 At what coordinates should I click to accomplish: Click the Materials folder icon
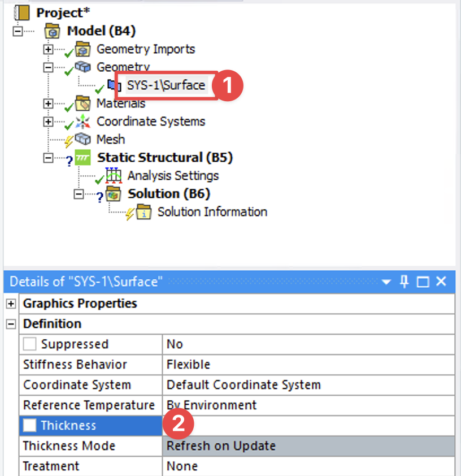[83, 103]
